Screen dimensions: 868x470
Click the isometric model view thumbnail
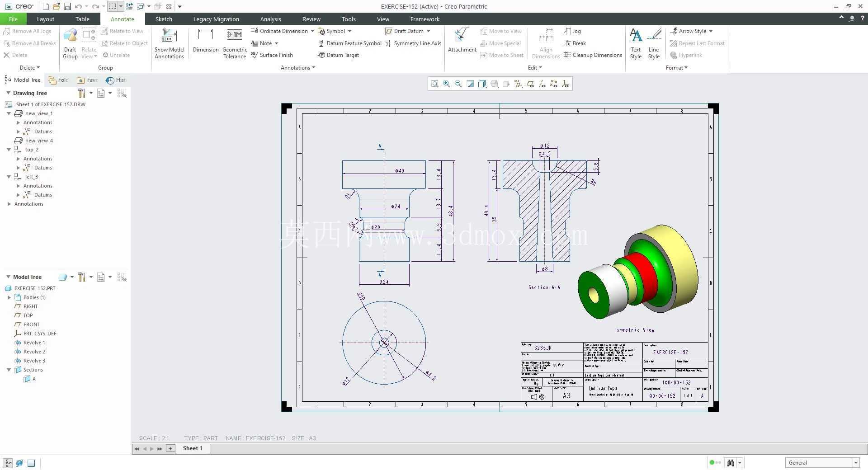(x=638, y=272)
